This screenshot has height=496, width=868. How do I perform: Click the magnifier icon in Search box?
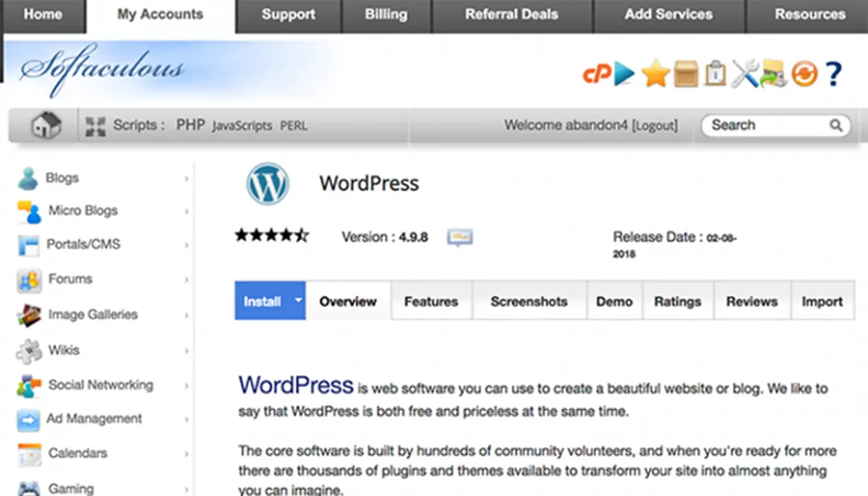coord(836,126)
